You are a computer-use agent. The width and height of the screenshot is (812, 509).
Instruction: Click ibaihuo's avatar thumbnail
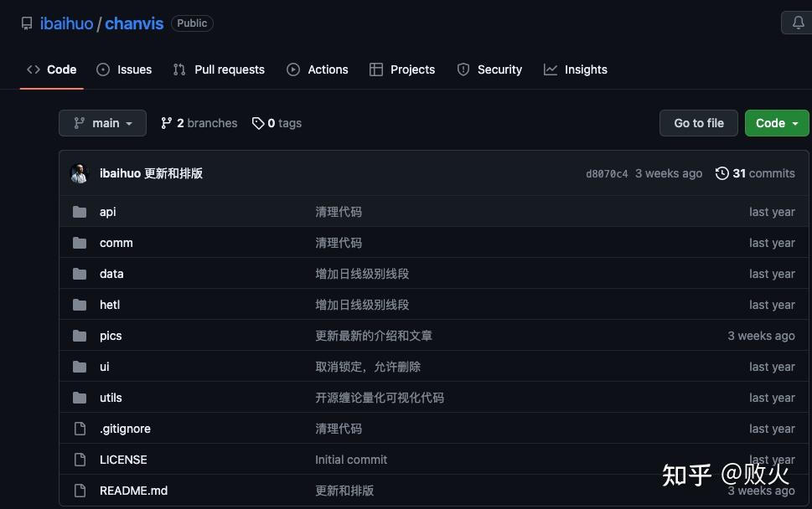point(79,173)
